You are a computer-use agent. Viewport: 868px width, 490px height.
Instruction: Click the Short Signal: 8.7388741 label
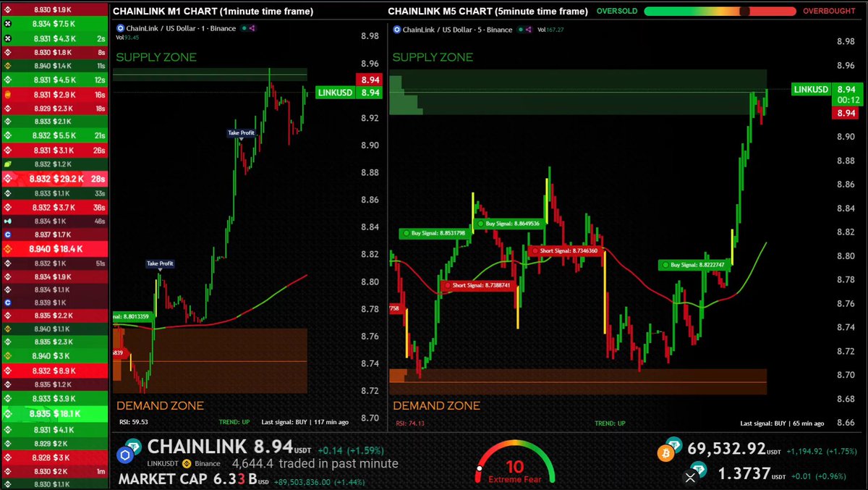click(x=477, y=285)
